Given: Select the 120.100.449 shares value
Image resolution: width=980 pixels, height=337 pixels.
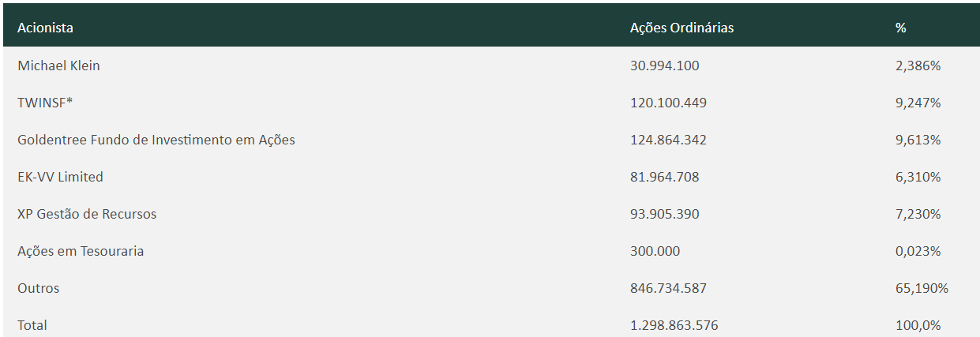Looking at the screenshot, I should 668,103.
